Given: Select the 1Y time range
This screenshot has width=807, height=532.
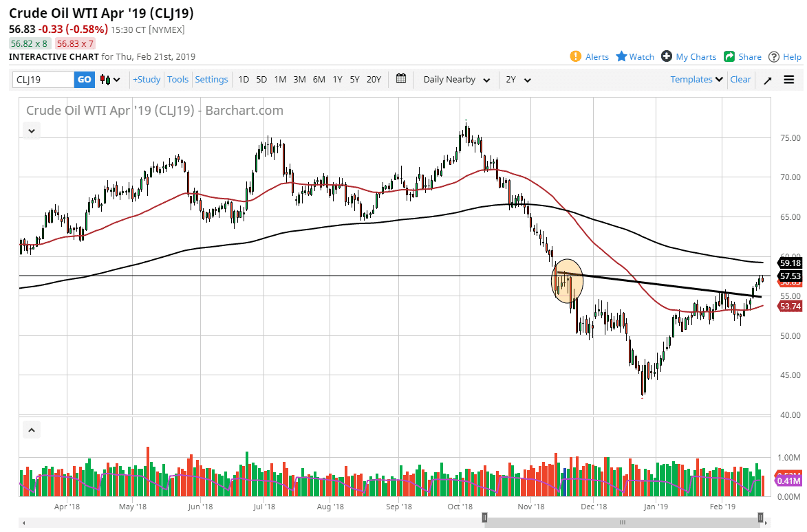Looking at the screenshot, I should [x=337, y=80].
